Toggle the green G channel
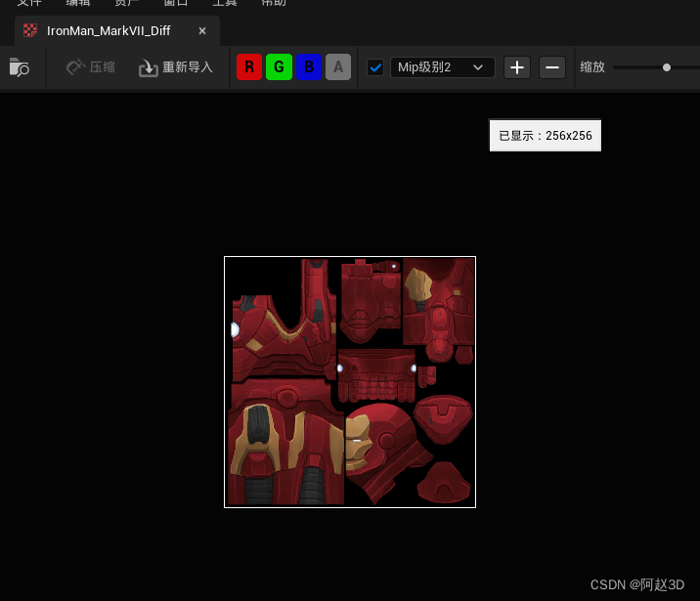The width and height of the screenshot is (700, 601). tap(279, 66)
